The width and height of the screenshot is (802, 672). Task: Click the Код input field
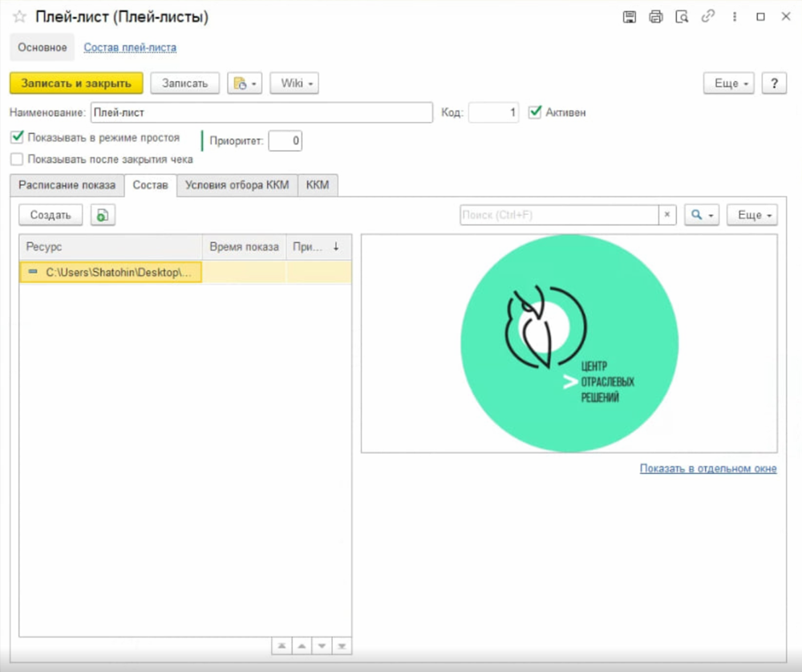(493, 112)
